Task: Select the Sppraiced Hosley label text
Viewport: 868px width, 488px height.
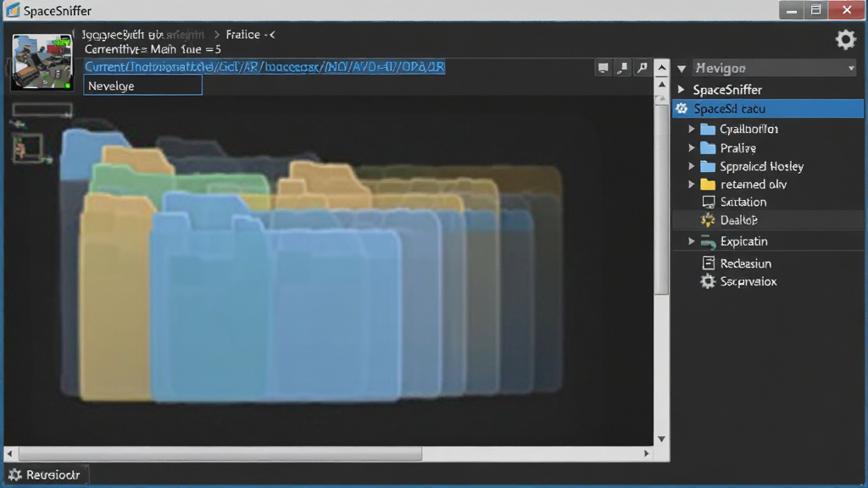Action: 762,166
